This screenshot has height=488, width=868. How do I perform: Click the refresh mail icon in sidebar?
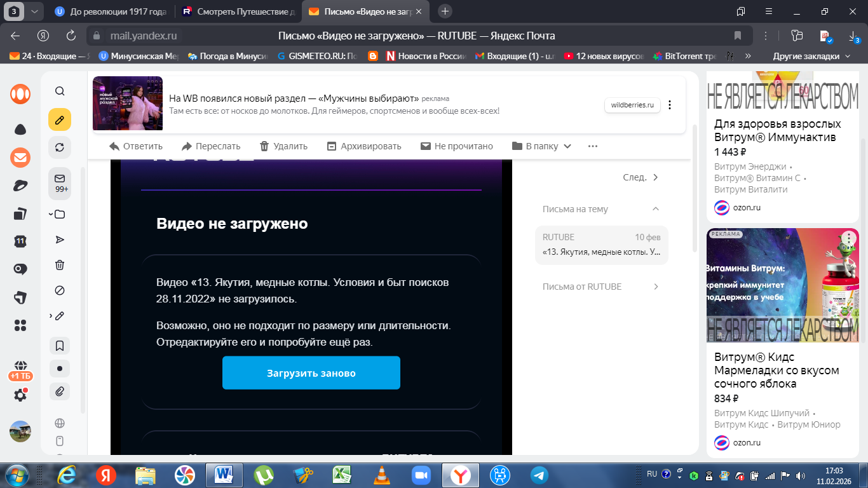(x=60, y=147)
